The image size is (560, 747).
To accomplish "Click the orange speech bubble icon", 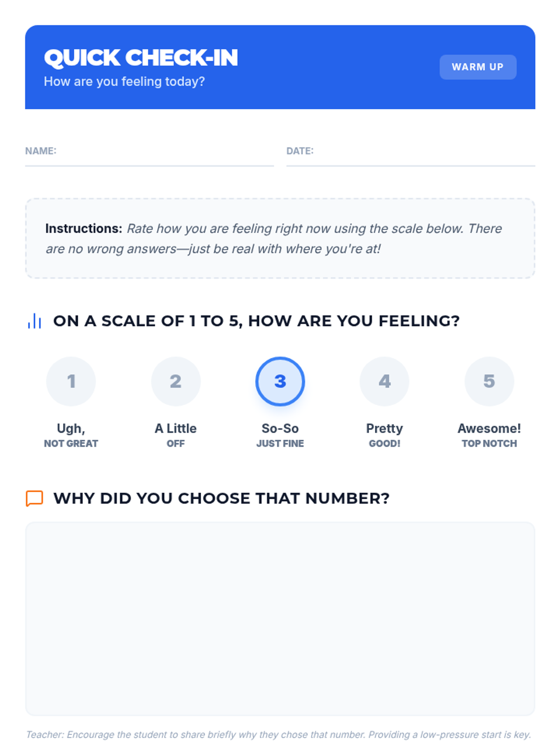I will 35,498.
